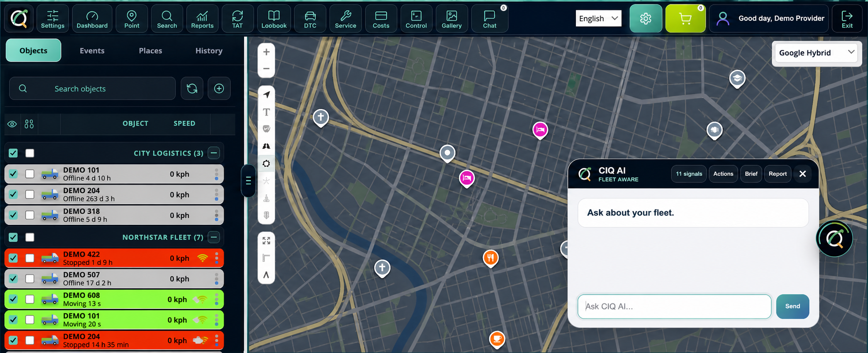Click the Ask CIQ AI input field
868x353 pixels.
(x=674, y=306)
